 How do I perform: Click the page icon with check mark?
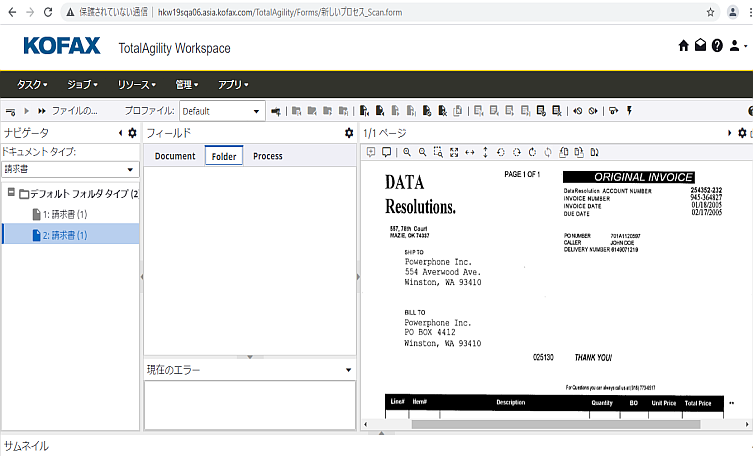click(541, 111)
